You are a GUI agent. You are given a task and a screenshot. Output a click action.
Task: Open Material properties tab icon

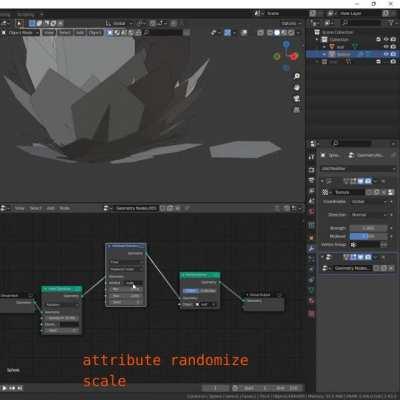point(311,301)
